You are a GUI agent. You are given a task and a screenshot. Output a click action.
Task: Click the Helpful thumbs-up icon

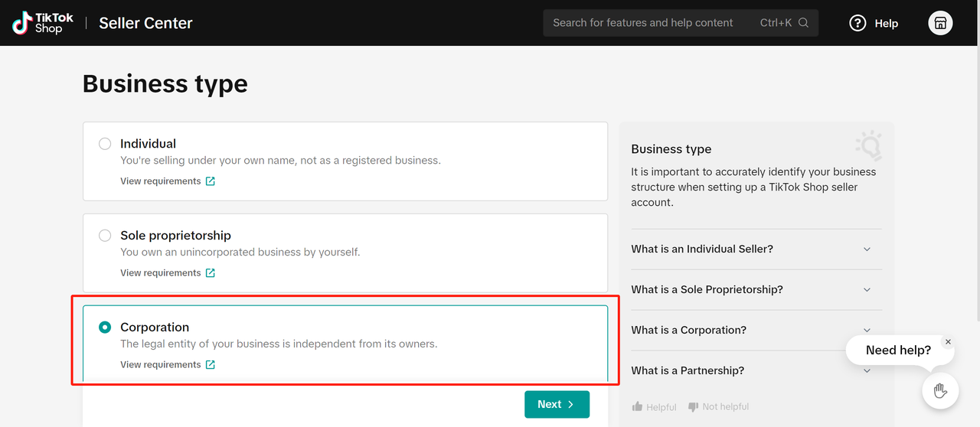tap(637, 406)
